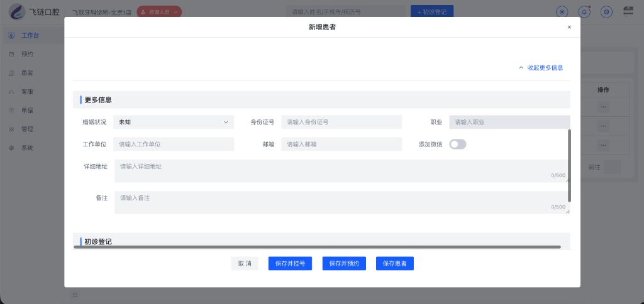Open 客服 in the sidebar

coord(27,92)
